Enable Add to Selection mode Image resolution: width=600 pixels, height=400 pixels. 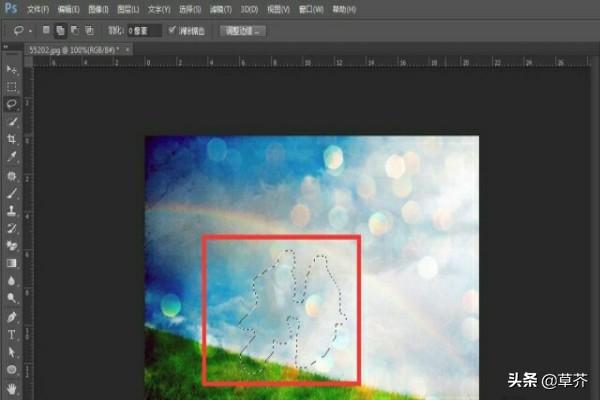tap(60, 30)
